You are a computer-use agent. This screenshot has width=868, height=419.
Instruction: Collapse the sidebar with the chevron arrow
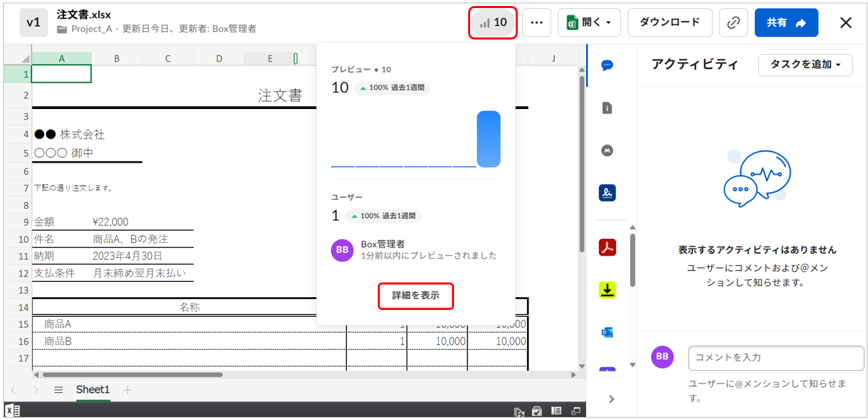[x=611, y=399]
